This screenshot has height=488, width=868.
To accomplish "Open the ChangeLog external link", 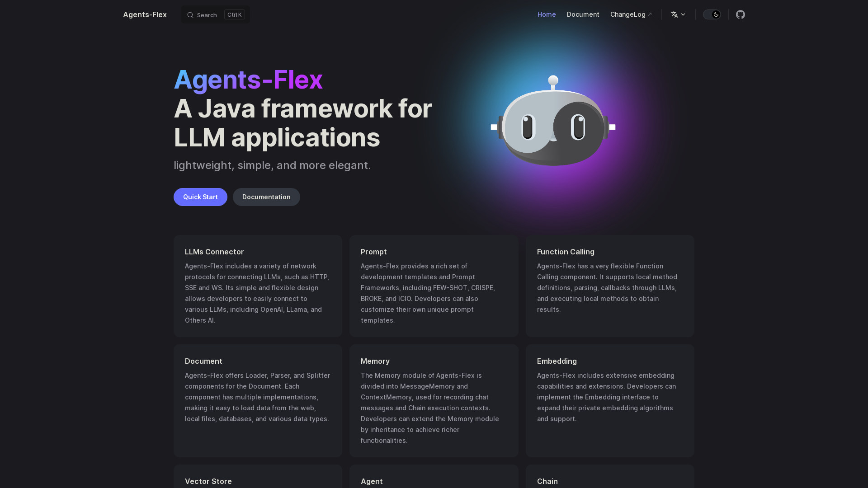I will pyautogui.click(x=631, y=14).
